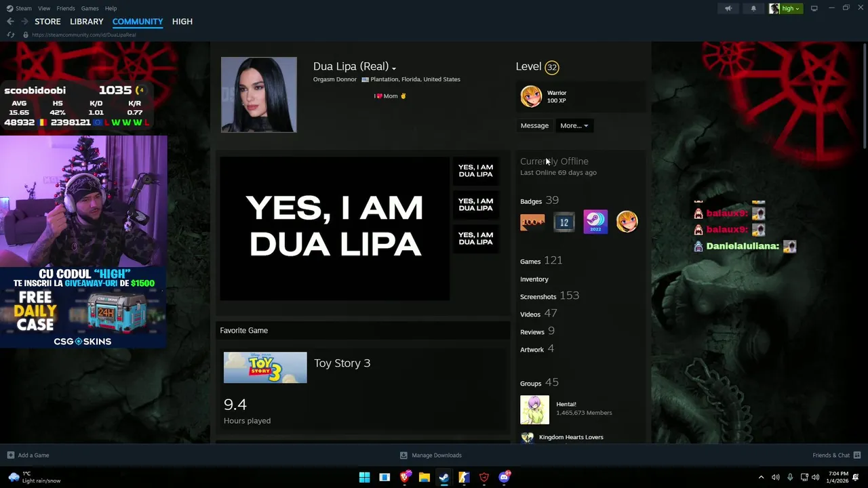Open the Warrior badge icon

tap(531, 96)
